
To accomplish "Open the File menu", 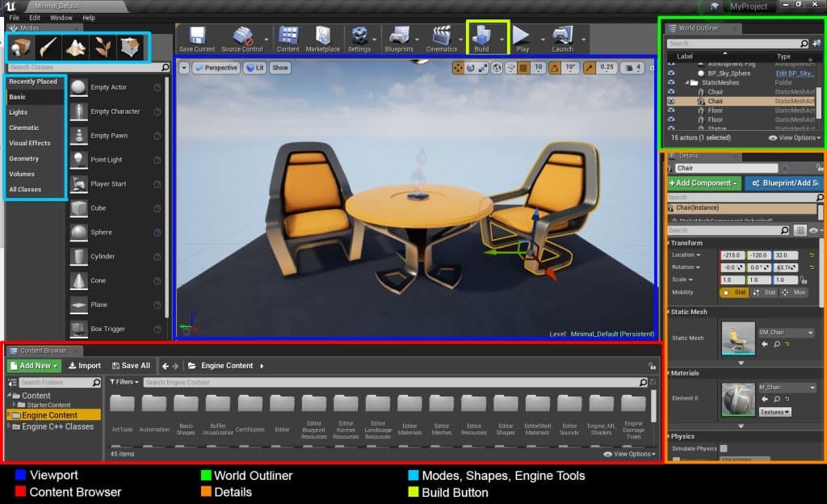I will [x=15, y=18].
